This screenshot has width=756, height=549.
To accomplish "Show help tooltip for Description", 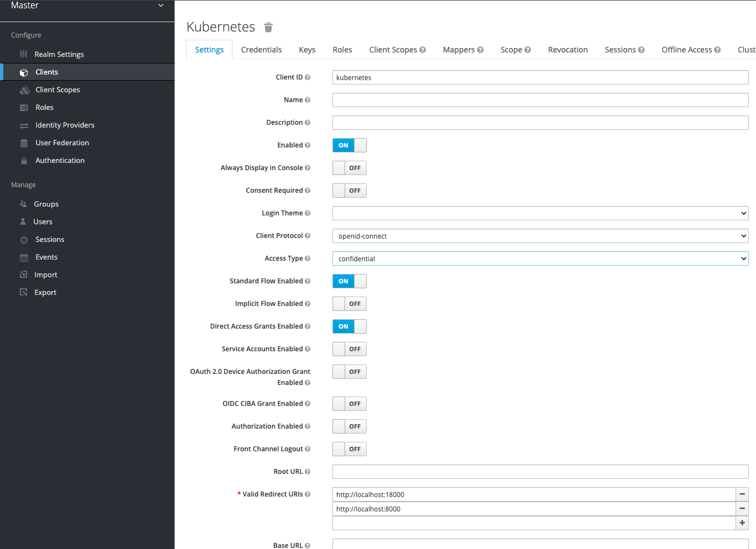I will click(308, 123).
